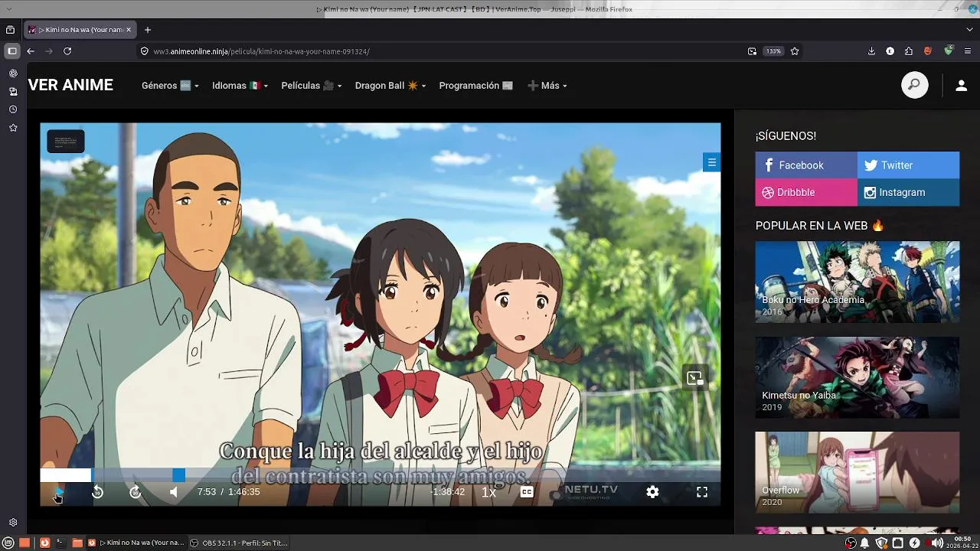Open history in Firefox sidebar
Screen dimensions: 980x551
coord(13,109)
